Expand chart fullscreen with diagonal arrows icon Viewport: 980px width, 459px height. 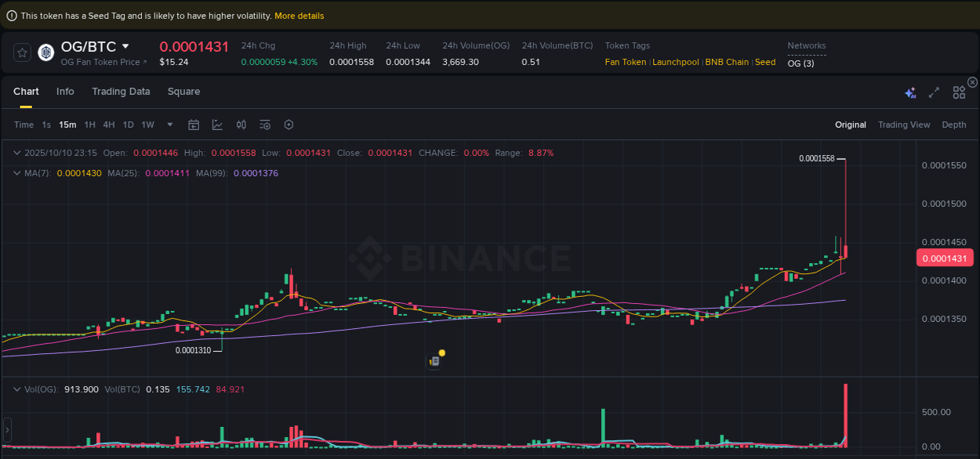click(934, 92)
